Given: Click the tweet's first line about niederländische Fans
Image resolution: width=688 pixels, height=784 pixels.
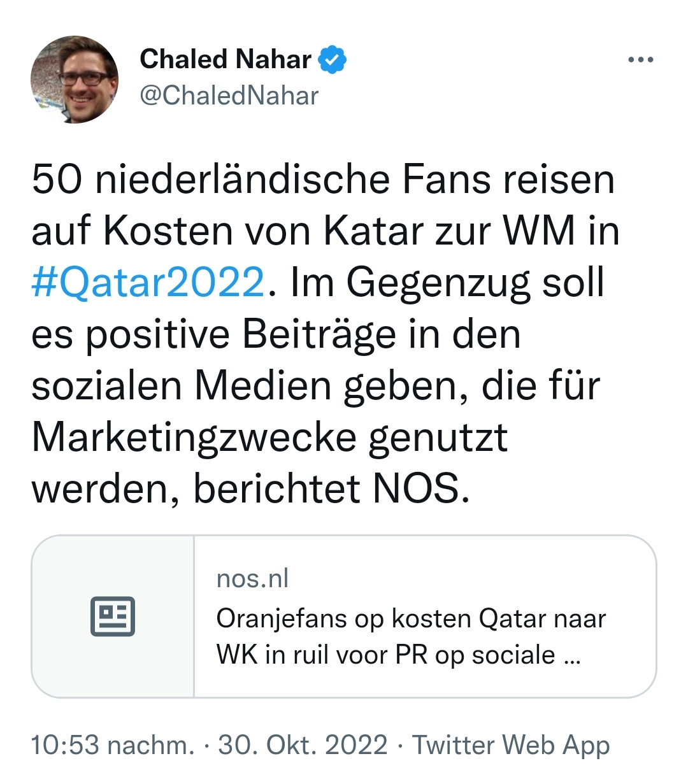Looking at the screenshot, I should 323,179.
